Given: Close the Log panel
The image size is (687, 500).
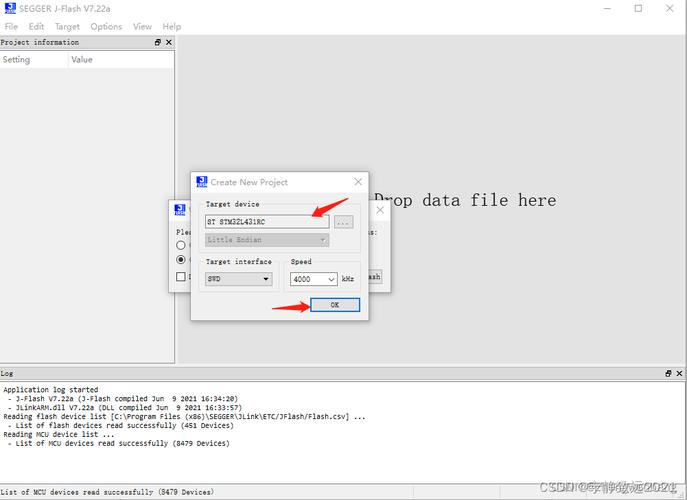Looking at the screenshot, I should pyautogui.click(x=679, y=373).
